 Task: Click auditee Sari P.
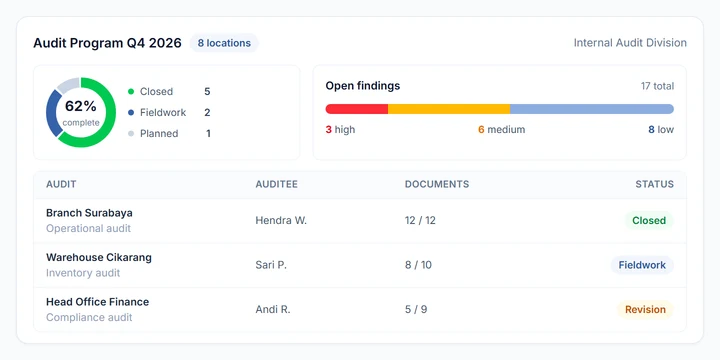tap(271, 265)
